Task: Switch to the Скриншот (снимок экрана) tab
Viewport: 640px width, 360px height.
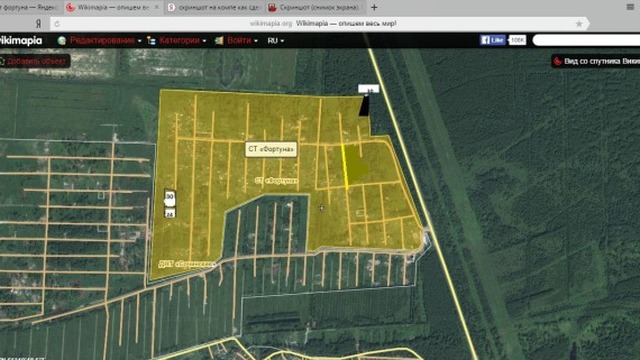Action: (315, 7)
